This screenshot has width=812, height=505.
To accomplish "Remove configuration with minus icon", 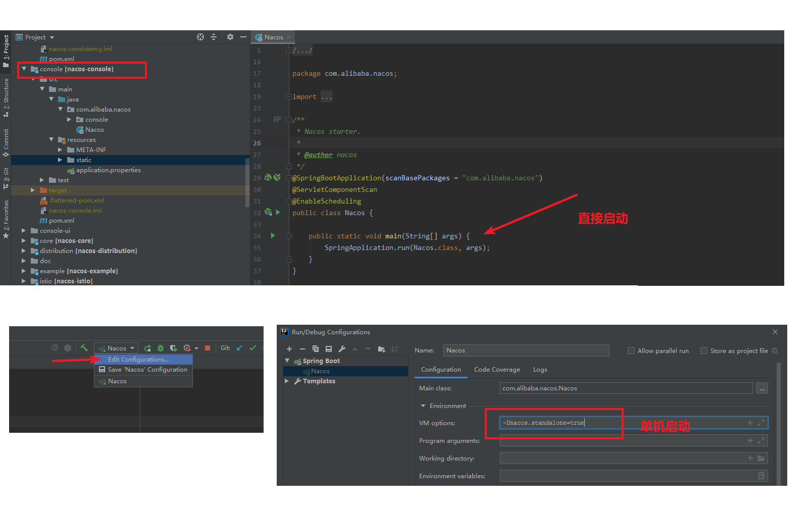I will 302,349.
